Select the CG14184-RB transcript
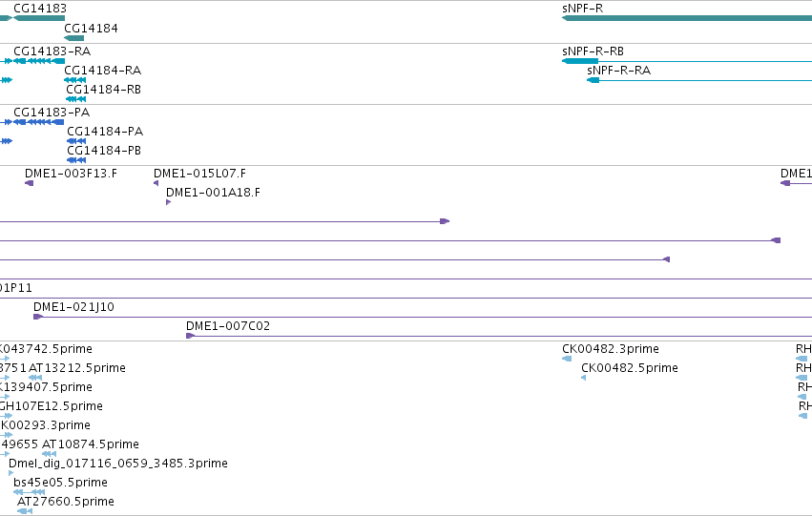This screenshot has height=516, width=812. click(76, 99)
